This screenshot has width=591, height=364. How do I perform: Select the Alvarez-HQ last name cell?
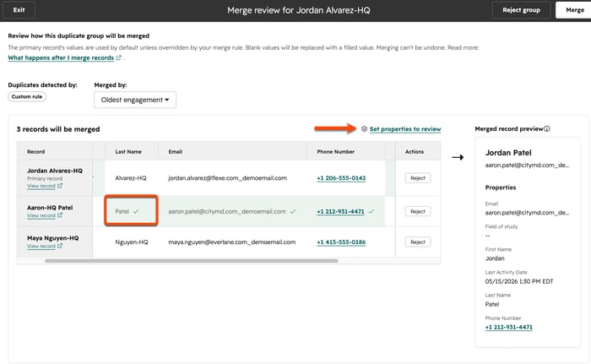click(131, 178)
